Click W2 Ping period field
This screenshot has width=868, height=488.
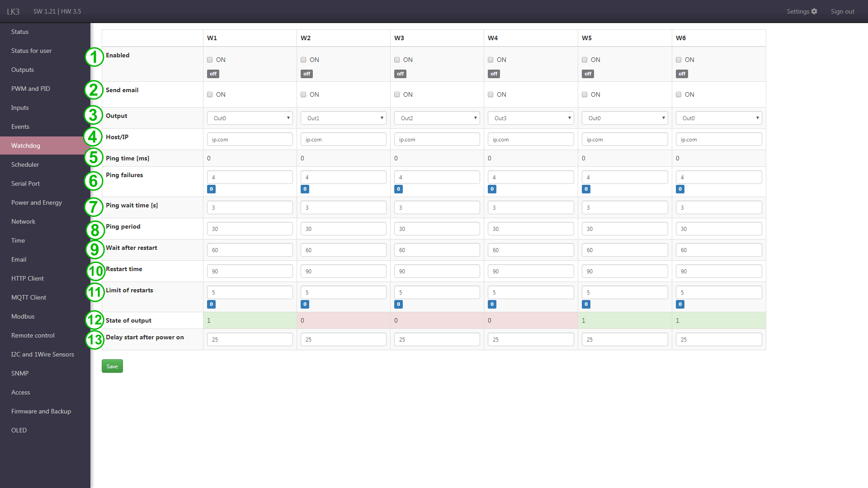point(344,229)
